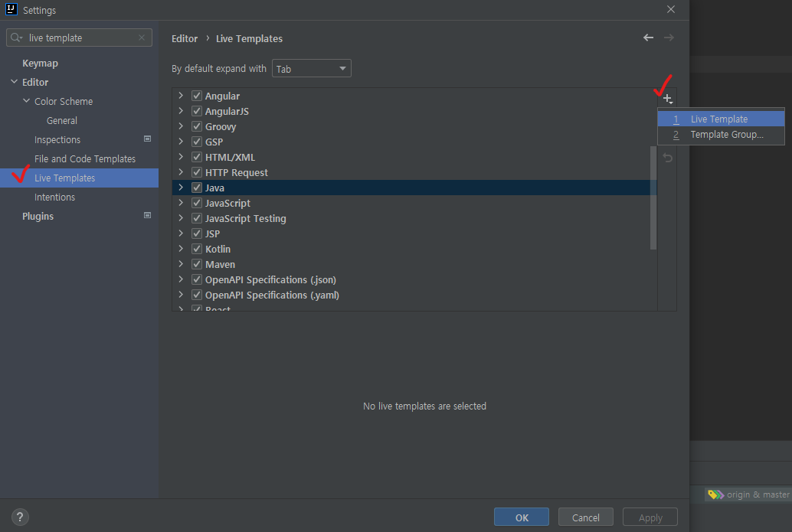This screenshot has height=532, width=792.
Task: Open File and Code Templates settings
Action: point(85,159)
